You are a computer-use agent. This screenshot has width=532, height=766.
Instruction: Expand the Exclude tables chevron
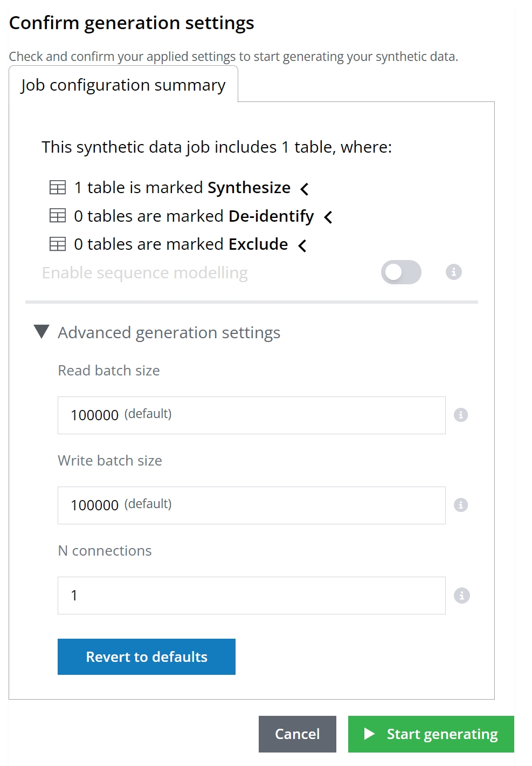(x=302, y=245)
